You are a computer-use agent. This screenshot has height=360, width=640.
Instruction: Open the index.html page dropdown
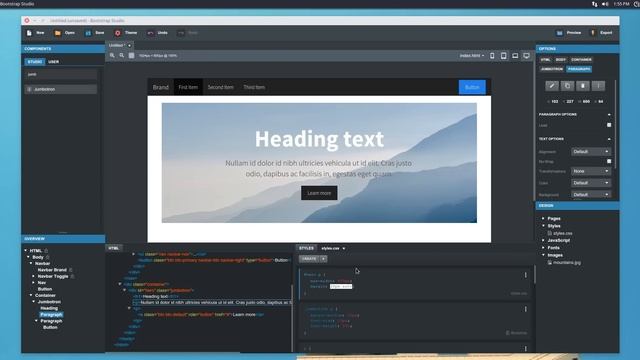tap(472, 56)
